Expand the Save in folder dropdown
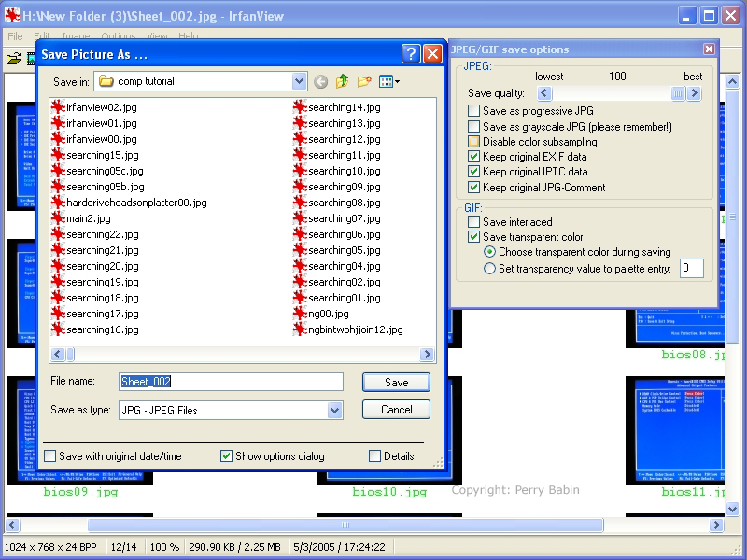This screenshot has height=560, width=747. coord(299,81)
